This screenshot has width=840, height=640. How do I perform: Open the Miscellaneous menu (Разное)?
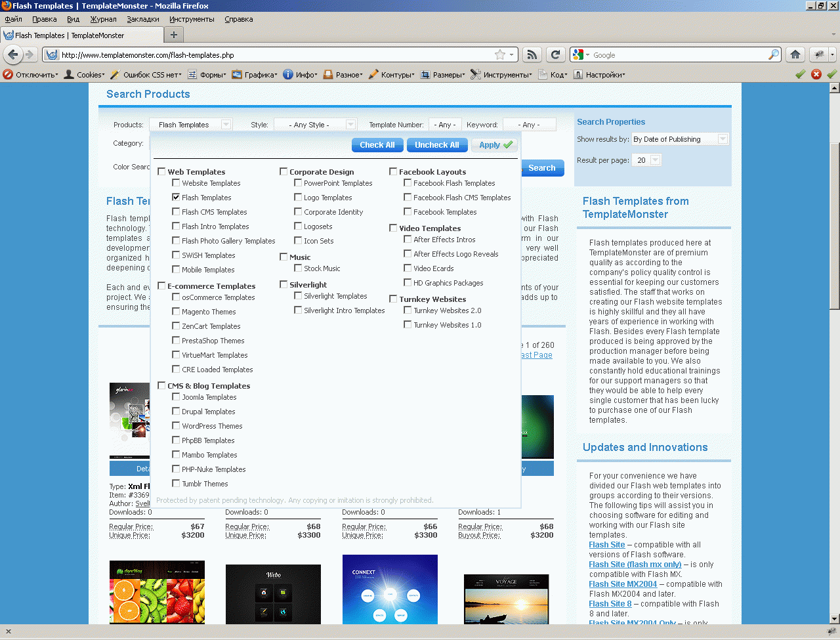coord(343,75)
